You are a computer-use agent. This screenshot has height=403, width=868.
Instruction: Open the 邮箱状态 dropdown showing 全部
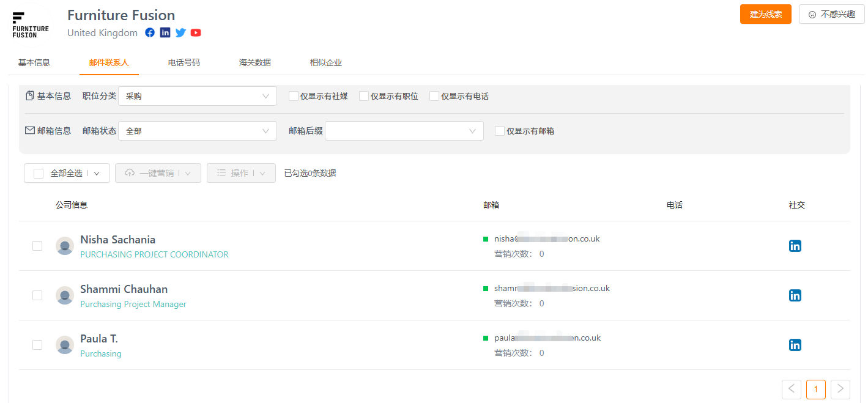pos(198,131)
